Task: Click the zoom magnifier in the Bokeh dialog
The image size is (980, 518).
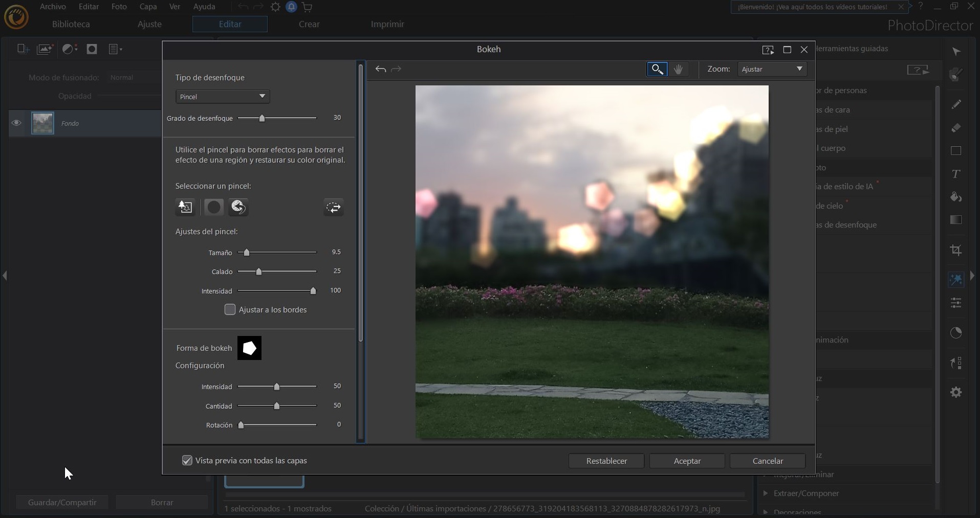Action: click(x=657, y=69)
